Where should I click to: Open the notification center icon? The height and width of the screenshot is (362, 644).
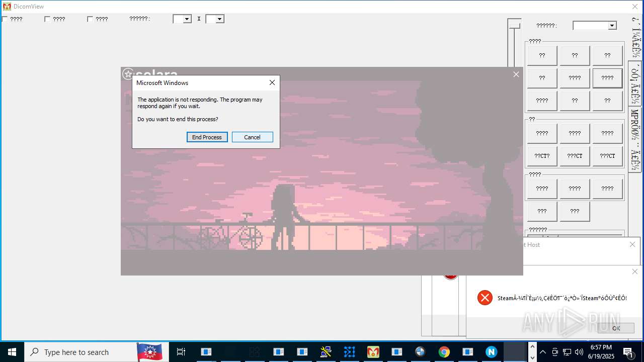(x=628, y=352)
